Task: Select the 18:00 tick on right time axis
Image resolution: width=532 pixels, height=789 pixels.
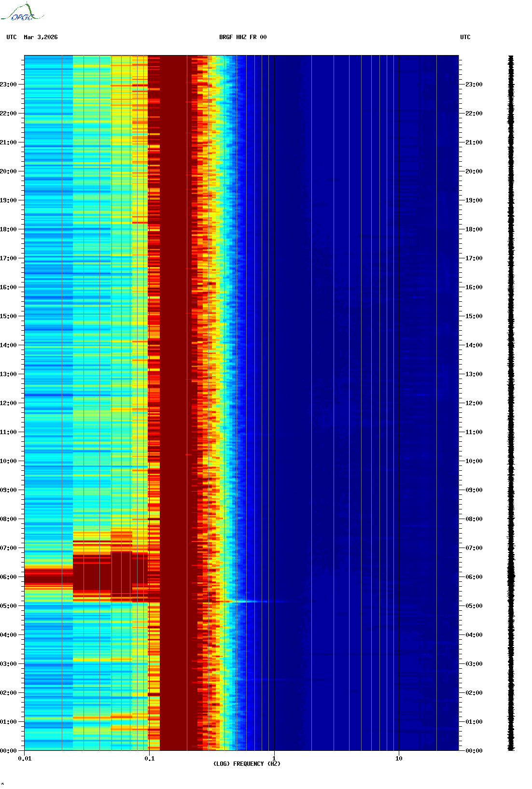Action: coord(474,229)
